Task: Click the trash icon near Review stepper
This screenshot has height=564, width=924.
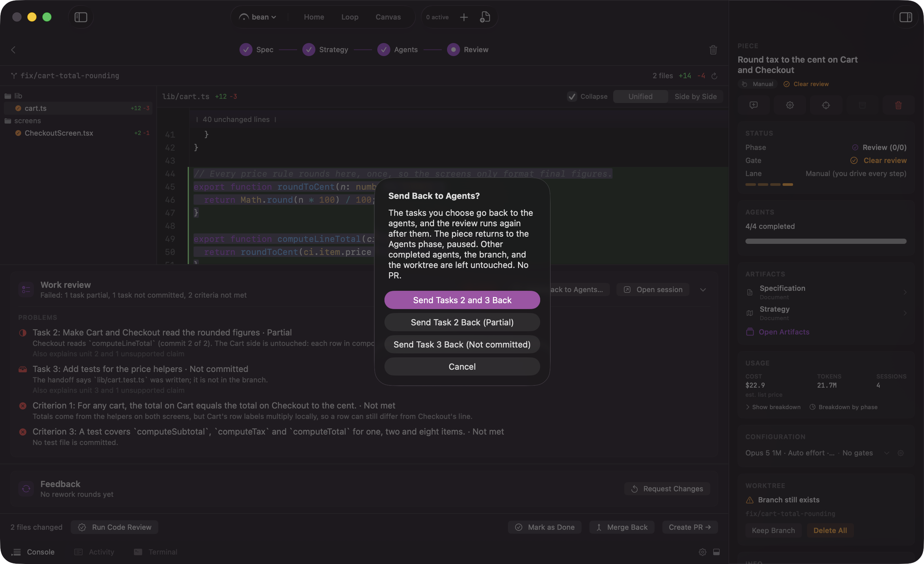Action: point(713,50)
